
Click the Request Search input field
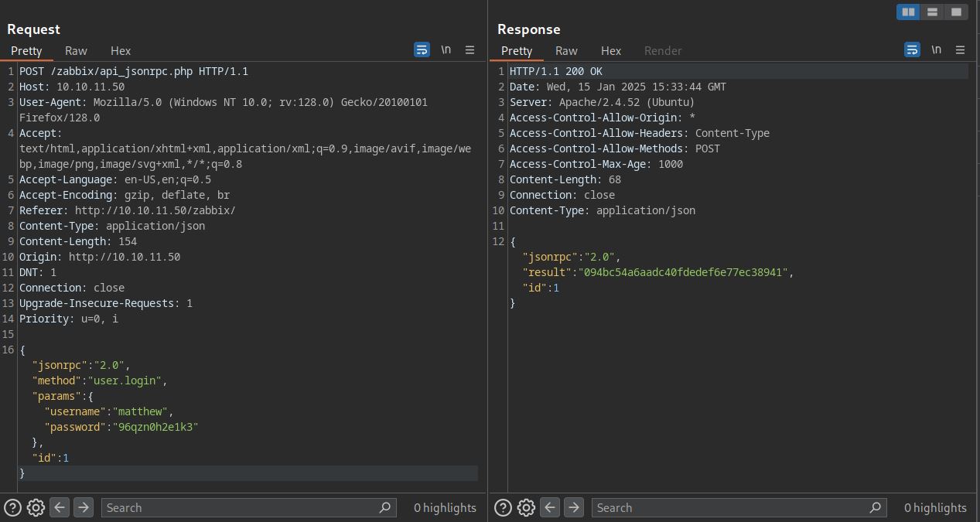pos(240,507)
